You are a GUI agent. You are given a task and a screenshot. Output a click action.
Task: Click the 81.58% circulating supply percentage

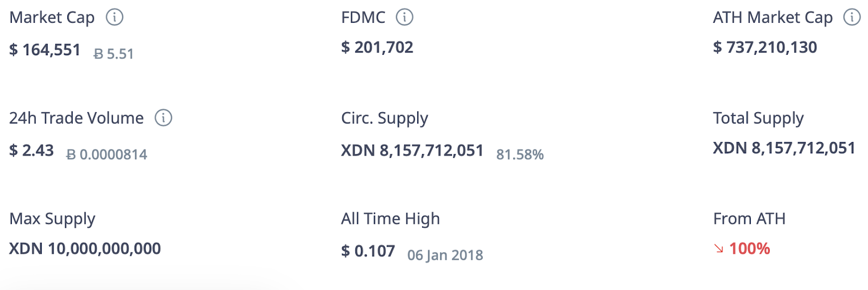point(520,154)
